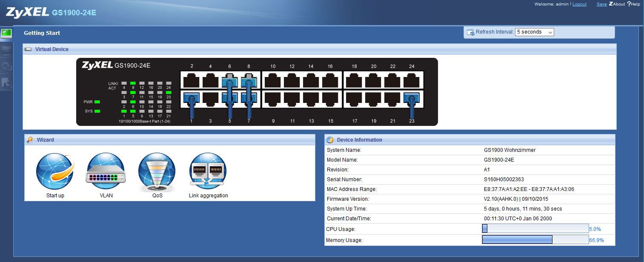Screen dimensions: 644x262
Task: Click empty port 4 on virtual device
Action: tap(211, 80)
